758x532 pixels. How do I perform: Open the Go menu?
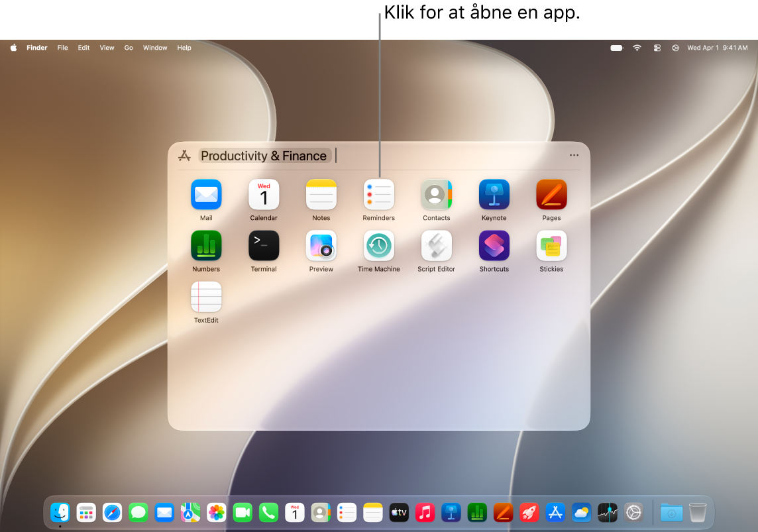pos(128,47)
